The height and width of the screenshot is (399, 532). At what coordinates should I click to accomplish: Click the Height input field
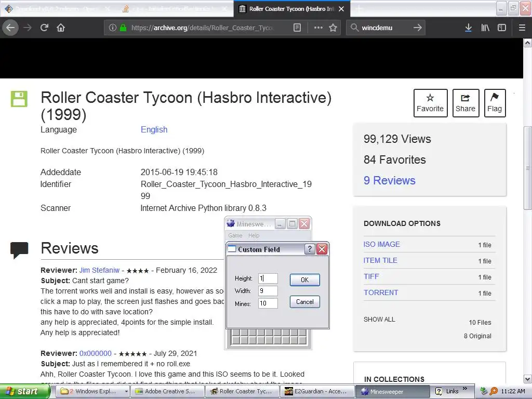(x=268, y=278)
